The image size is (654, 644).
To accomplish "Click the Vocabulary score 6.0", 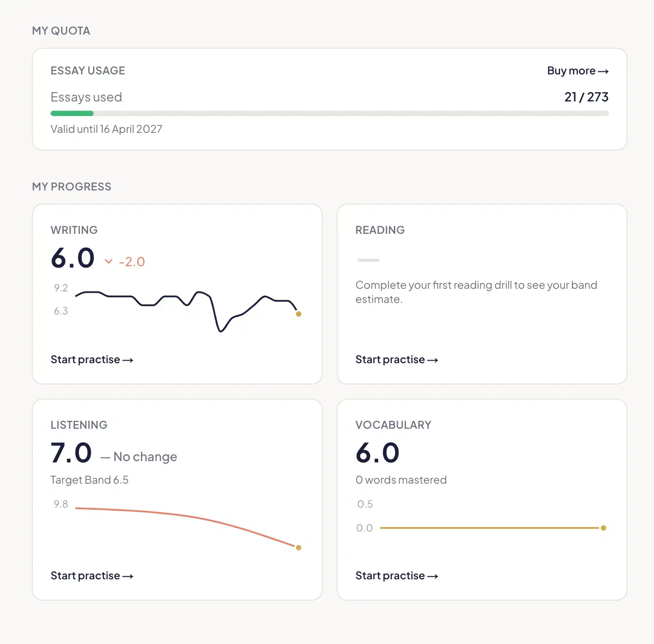I will (378, 453).
